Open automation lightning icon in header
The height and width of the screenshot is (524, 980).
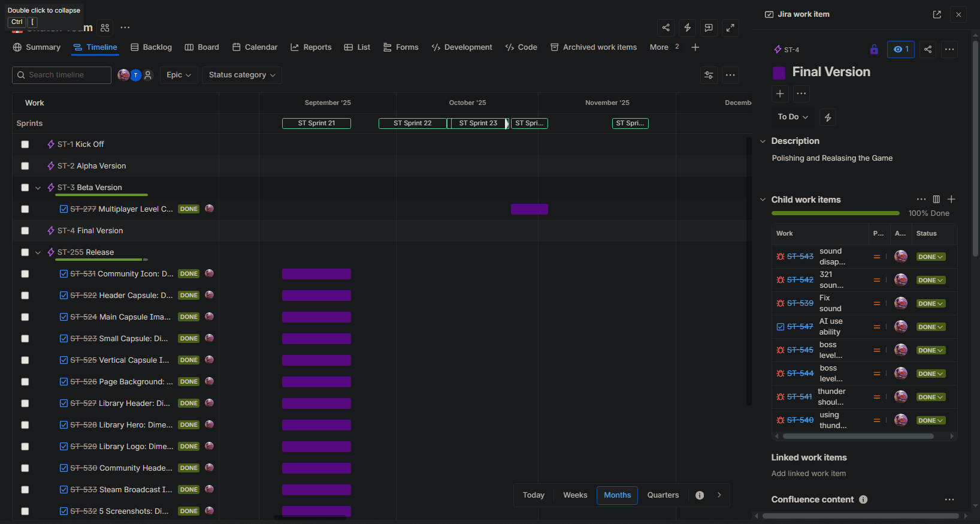688,28
